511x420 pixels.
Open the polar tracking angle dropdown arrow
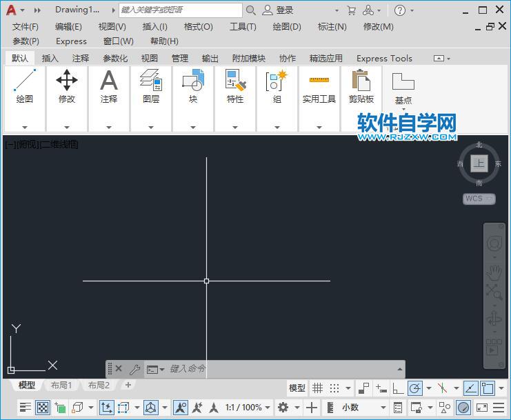tap(429, 388)
